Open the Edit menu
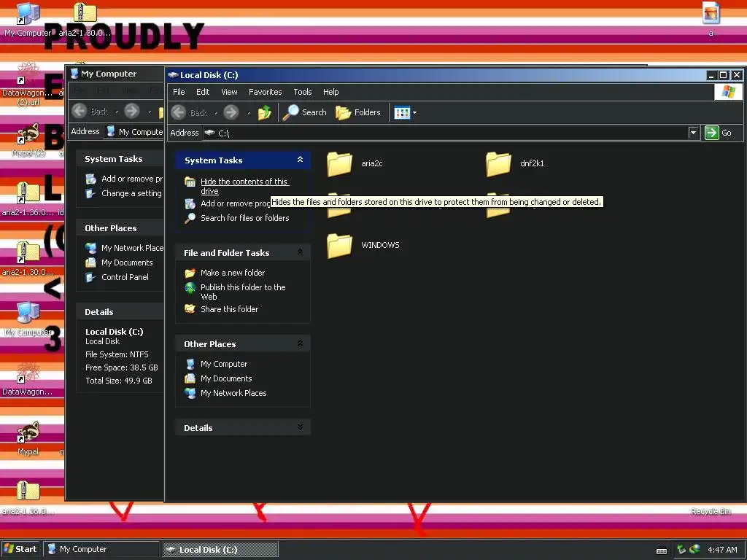747x560 pixels. (203, 92)
